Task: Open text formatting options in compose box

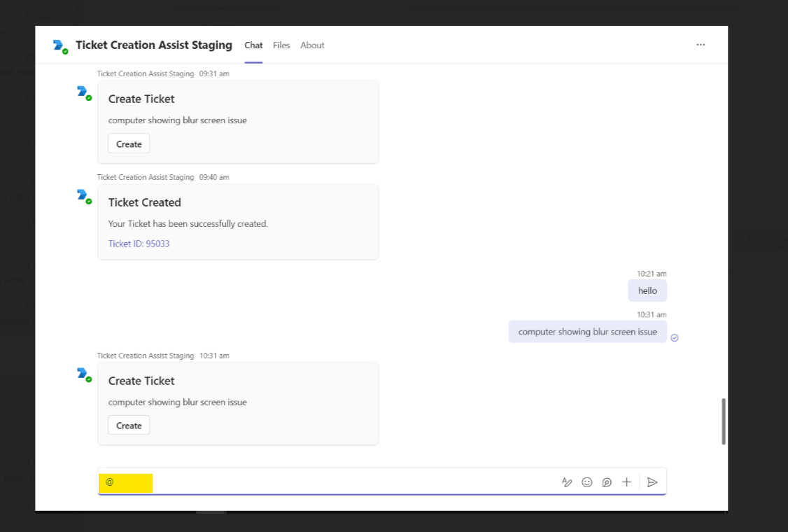Action: click(567, 482)
